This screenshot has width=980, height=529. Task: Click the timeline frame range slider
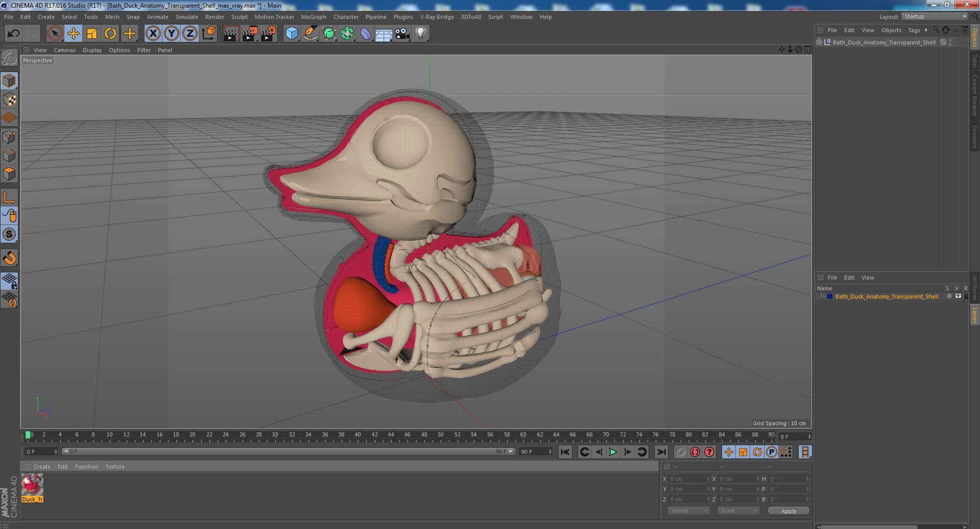[x=289, y=451]
